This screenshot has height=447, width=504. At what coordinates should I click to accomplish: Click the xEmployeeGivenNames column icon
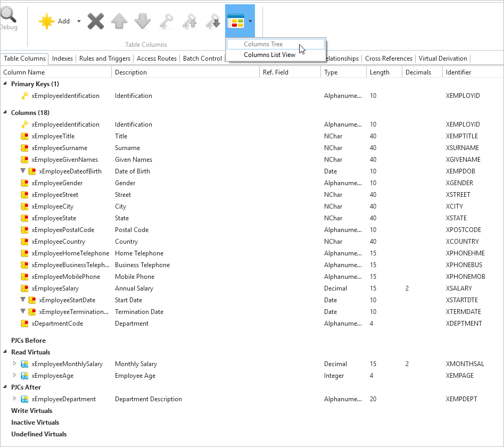coord(24,160)
